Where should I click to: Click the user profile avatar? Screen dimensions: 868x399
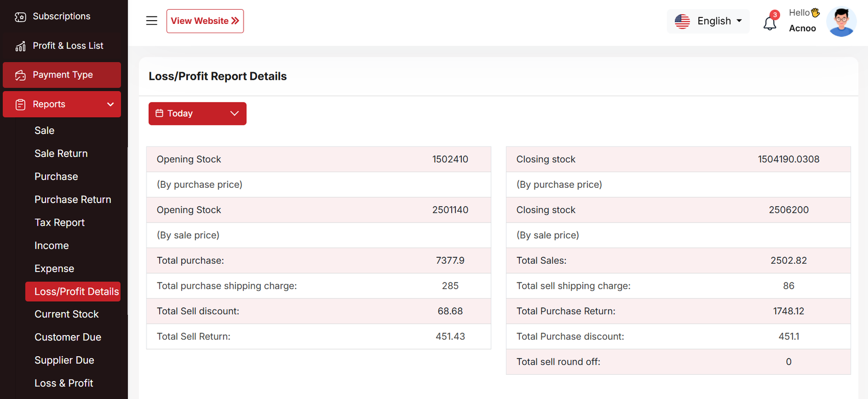coord(841,22)
